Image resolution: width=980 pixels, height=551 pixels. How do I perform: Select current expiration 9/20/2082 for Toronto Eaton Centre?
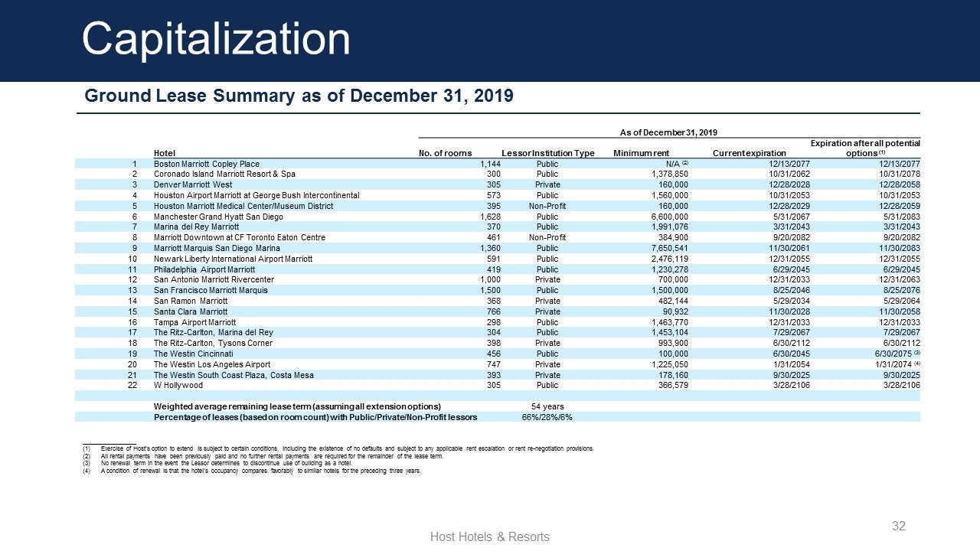click(x=792, y=237)
